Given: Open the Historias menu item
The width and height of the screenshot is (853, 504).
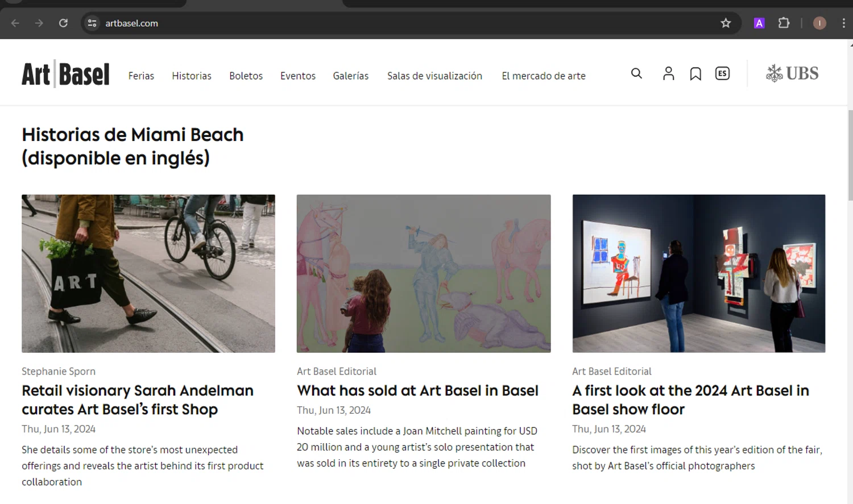Looking at the screenshot, I should tap(192, 76).
